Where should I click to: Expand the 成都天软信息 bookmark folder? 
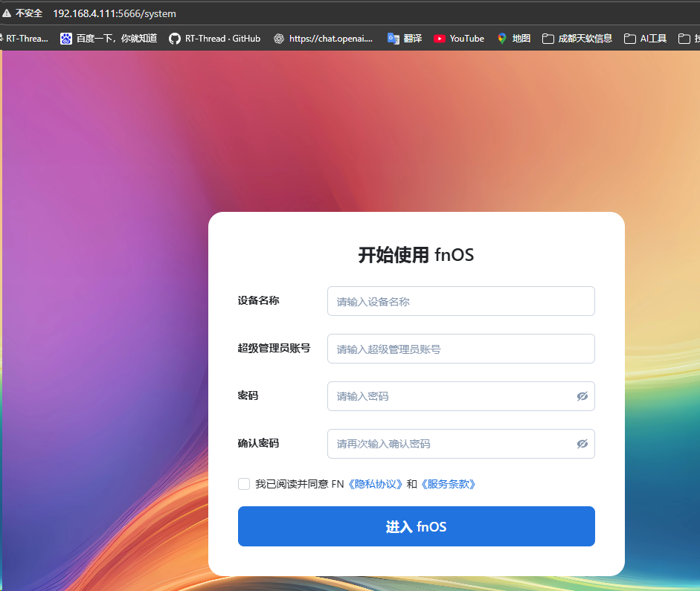pyautogui.click(x=577, y=39)
